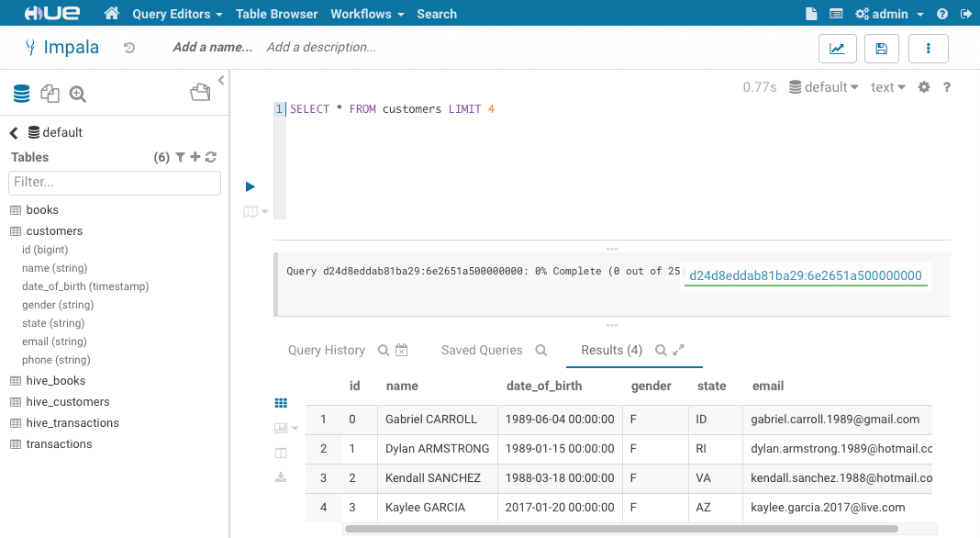Click the plus icon to create table

coord(195,158)
